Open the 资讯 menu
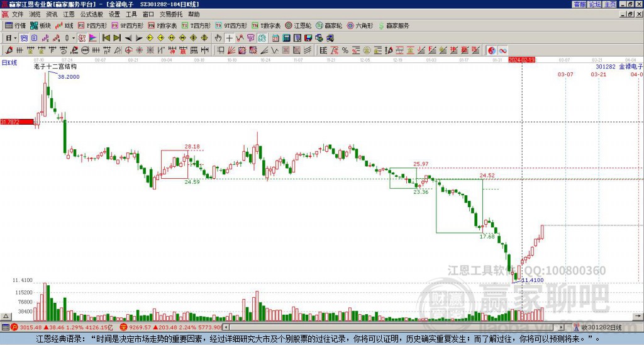The height and width of the screenshot is (345, 644). (x=52, y=14)
